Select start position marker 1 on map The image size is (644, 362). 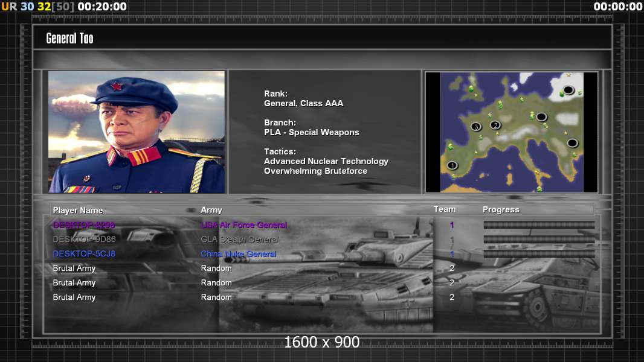click(452, 166)
